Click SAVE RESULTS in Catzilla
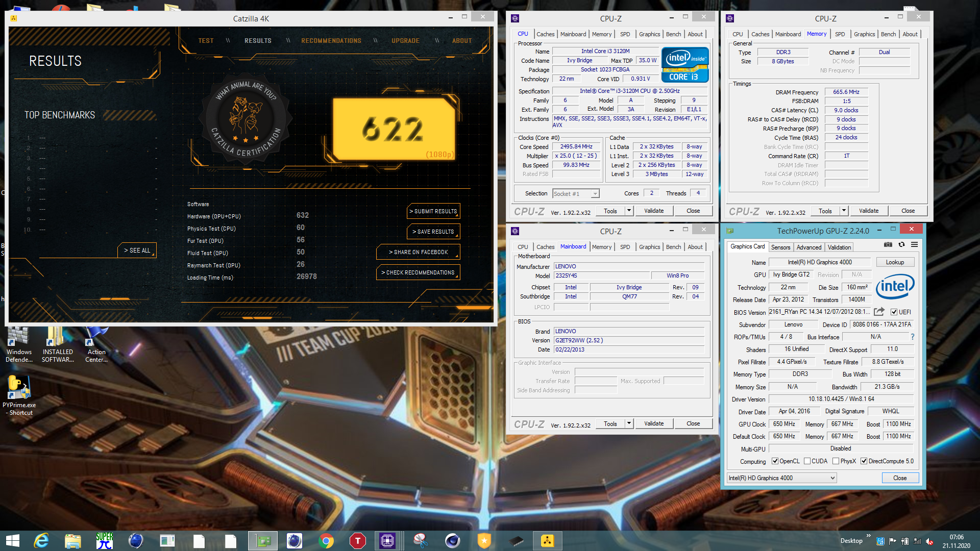 (x=433, y=232)
